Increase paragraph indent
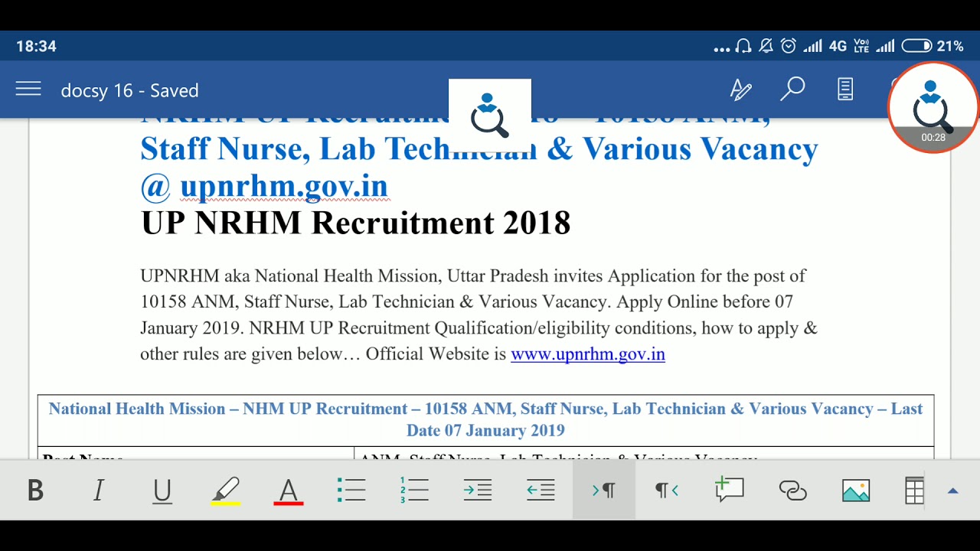 pos(478,491)
